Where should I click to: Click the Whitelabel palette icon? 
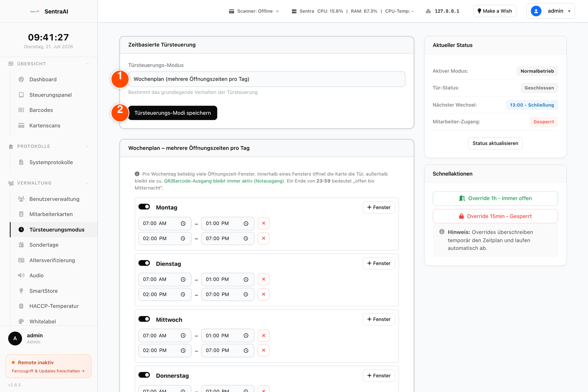tap(21, 322)
